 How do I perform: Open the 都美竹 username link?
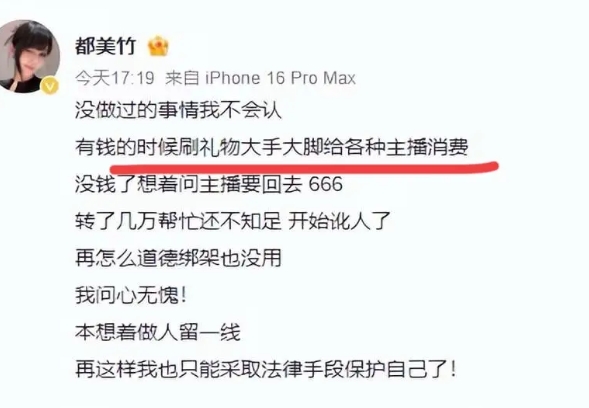click(x=105, y=47)
